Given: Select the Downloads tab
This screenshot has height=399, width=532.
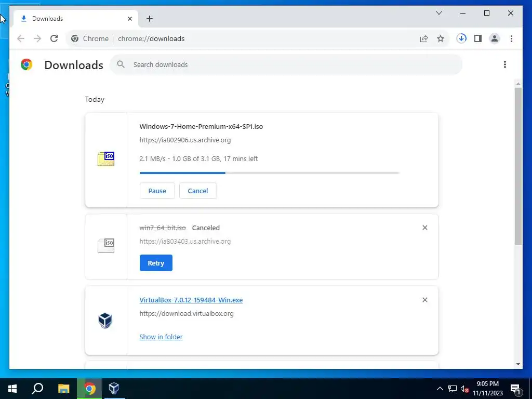Looking at the screenshot, I should (76, 19).
